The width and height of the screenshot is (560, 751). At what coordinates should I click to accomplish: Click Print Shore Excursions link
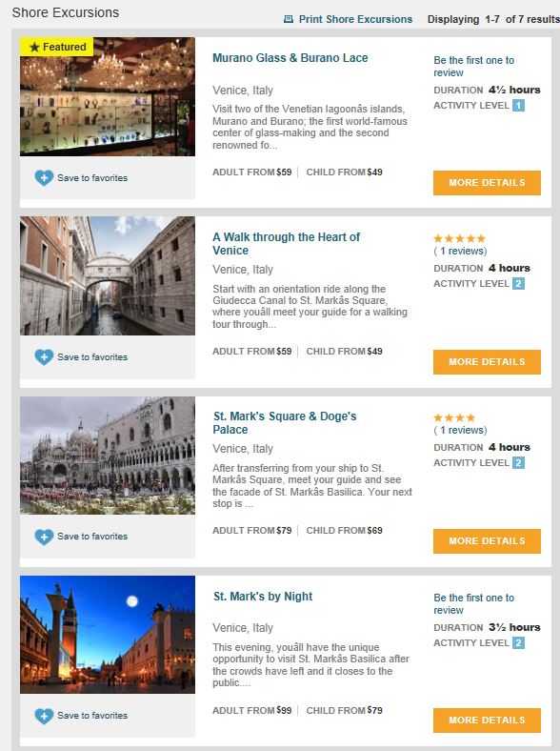click(355, 19)
